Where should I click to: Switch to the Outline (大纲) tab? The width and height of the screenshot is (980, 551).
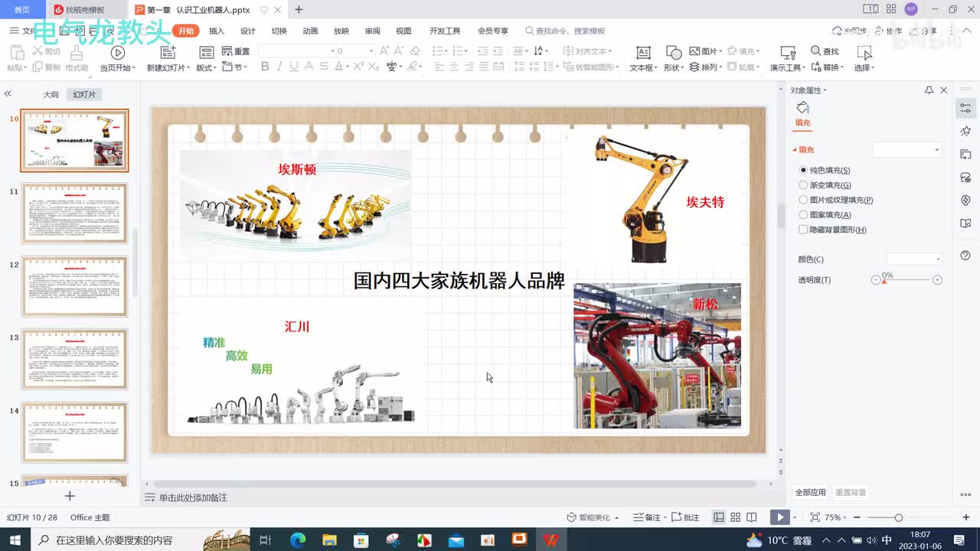[x=51, y=94]
